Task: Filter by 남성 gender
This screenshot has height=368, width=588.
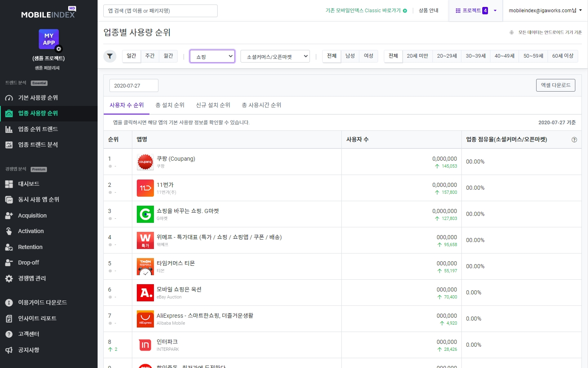Action: click(x=350, y=56)
